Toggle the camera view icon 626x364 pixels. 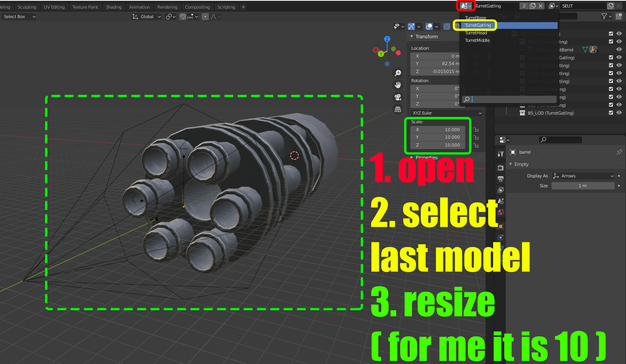click(x=398, y=97)
